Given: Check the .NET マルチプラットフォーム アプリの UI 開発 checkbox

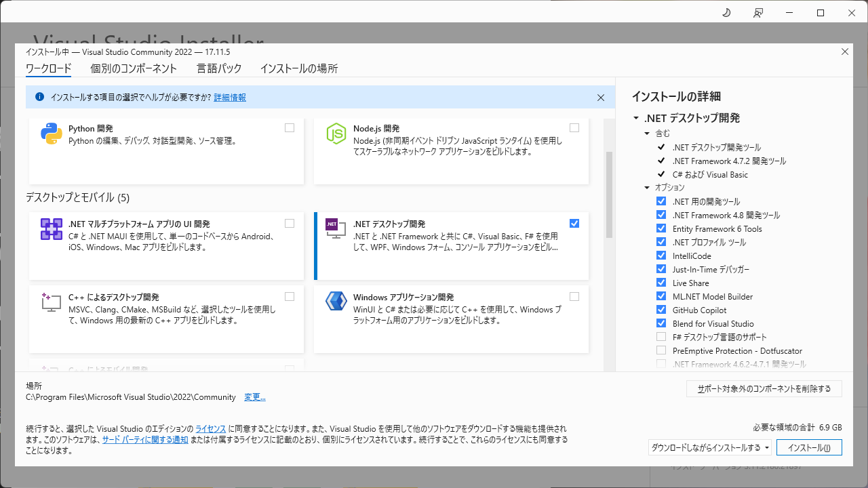Looking at the screenshot, I should click(290, 223).
